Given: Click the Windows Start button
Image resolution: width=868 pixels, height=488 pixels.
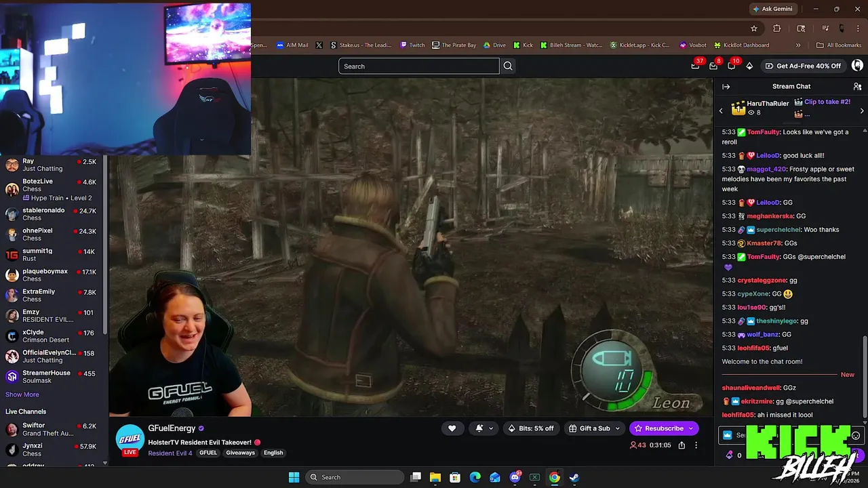Looking at the screenshot, I should point(294,477).
